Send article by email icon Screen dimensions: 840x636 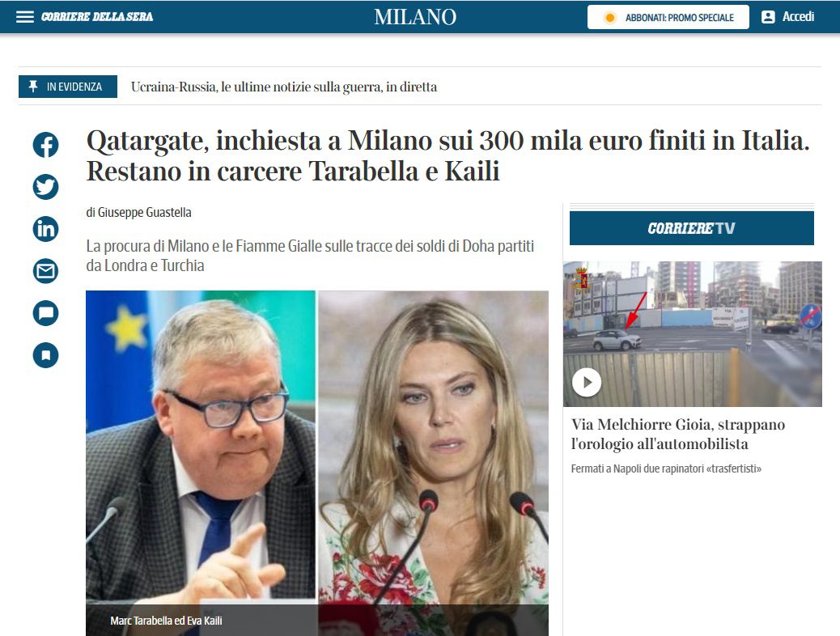coord(45,271)
